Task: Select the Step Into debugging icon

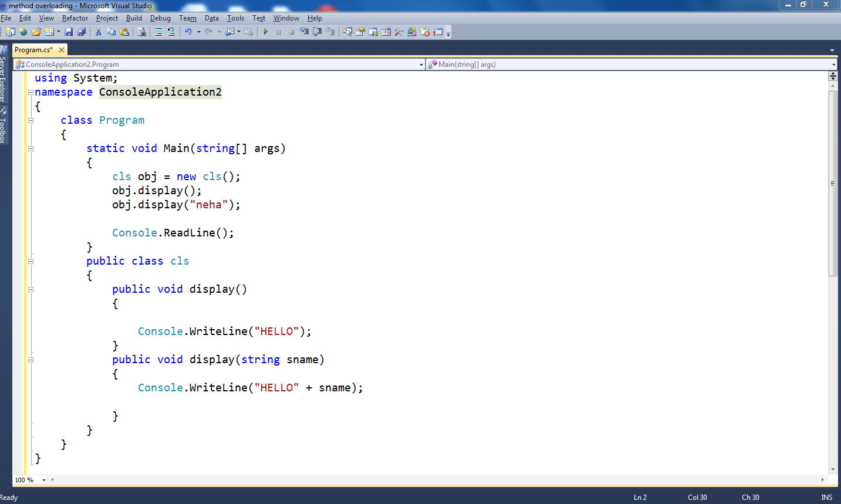Action: click(x=304, y=31)
